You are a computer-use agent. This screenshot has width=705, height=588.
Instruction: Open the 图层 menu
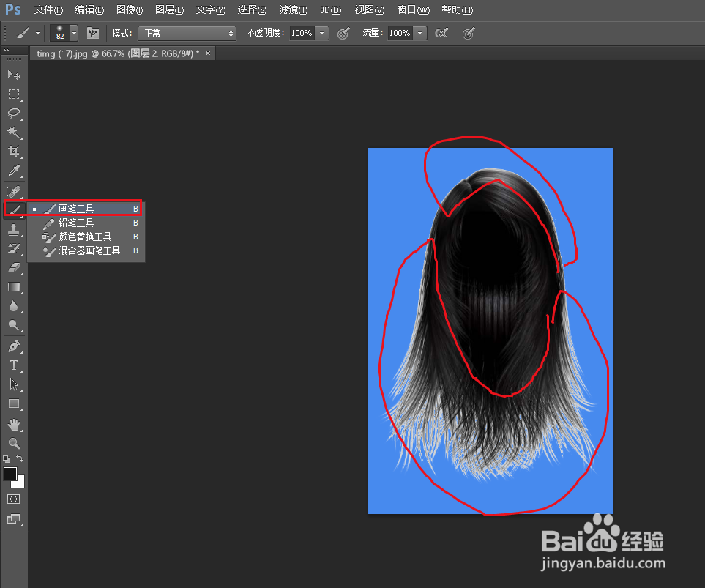[x=170, y=10]
